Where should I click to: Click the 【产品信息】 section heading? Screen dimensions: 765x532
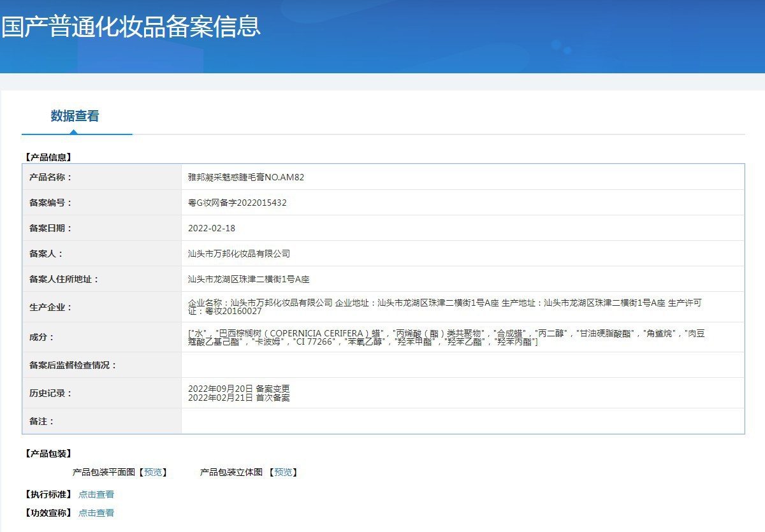coord(48,157)
